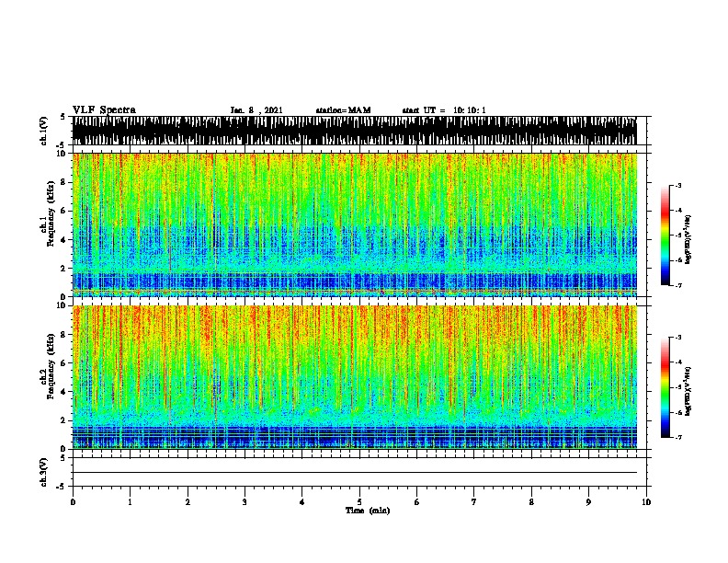Click time axis tick label "3"

tap(245, 502)
